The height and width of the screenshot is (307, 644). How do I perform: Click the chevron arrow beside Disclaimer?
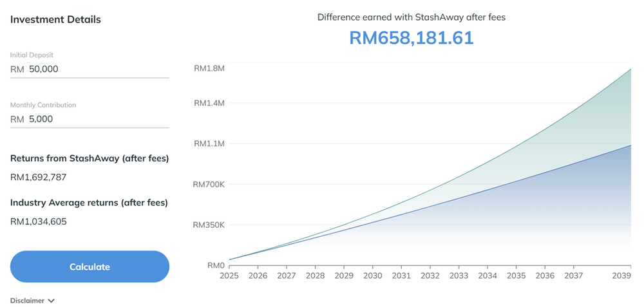(x=51, y=300)
